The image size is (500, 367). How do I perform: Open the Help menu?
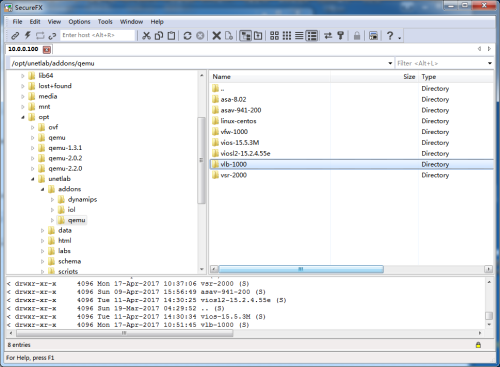(x=157, y=22)
